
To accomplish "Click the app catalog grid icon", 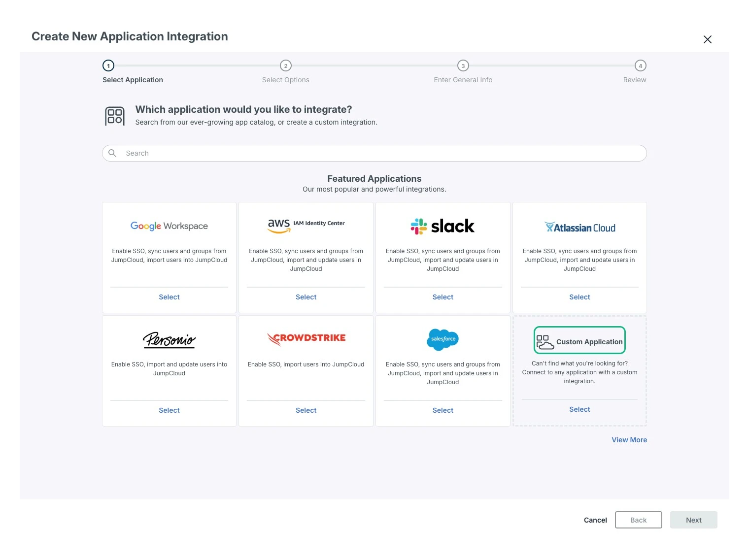I will [x=115, y=116].
